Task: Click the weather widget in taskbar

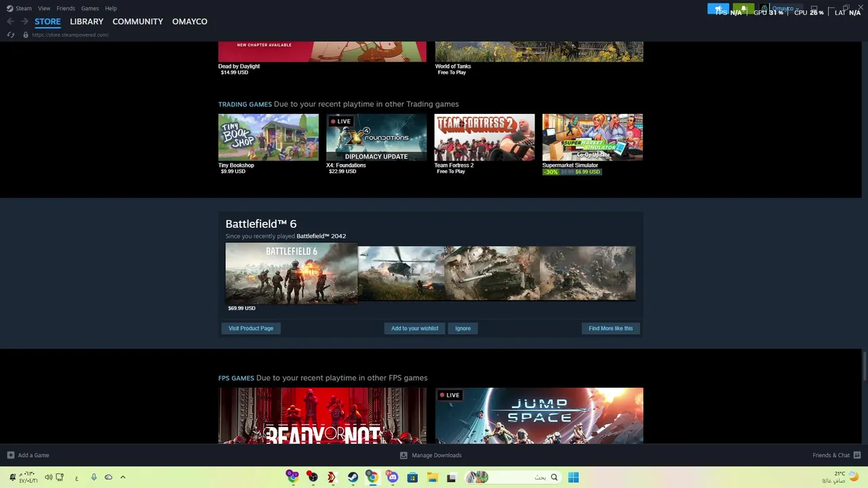Action: 841,477
